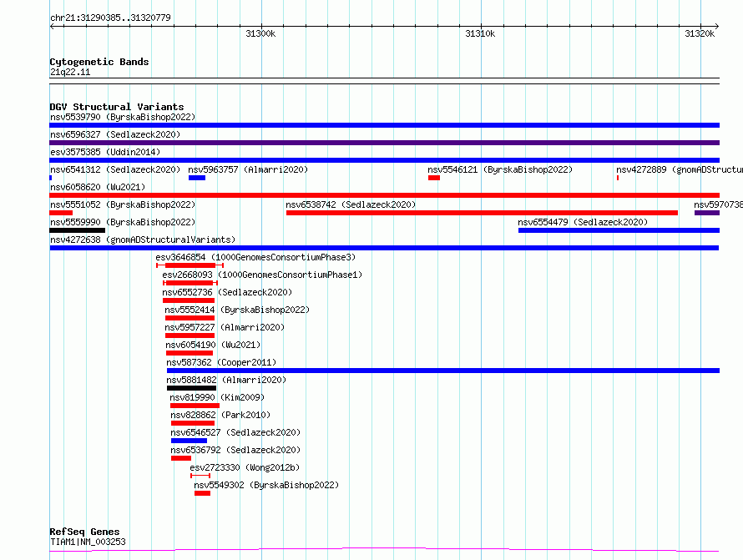The width and height of the screenshot is (743, 560).
Task: Select the magenta TIAM1 gene track line
Action: [x=384, y=550]
